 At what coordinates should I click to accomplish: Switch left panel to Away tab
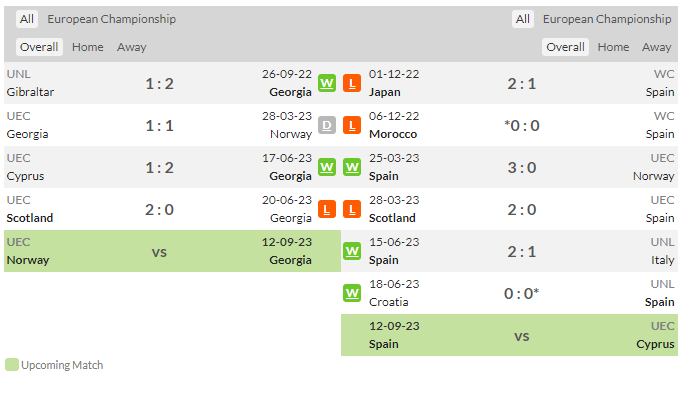point(131,47)
